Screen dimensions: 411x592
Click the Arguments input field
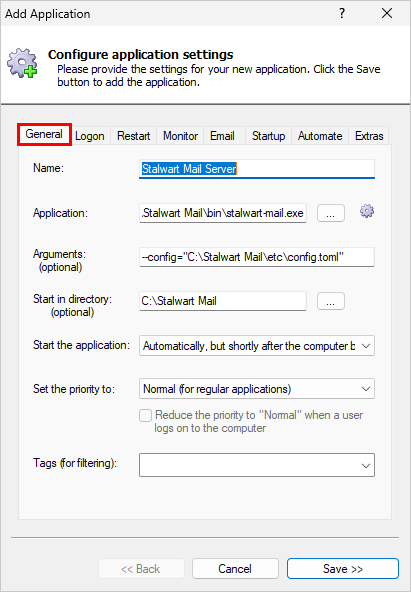(x=257, y=257)
